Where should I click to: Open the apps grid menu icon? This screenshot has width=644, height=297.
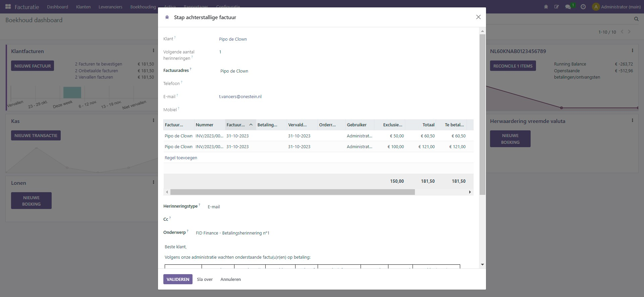point(8,7)
